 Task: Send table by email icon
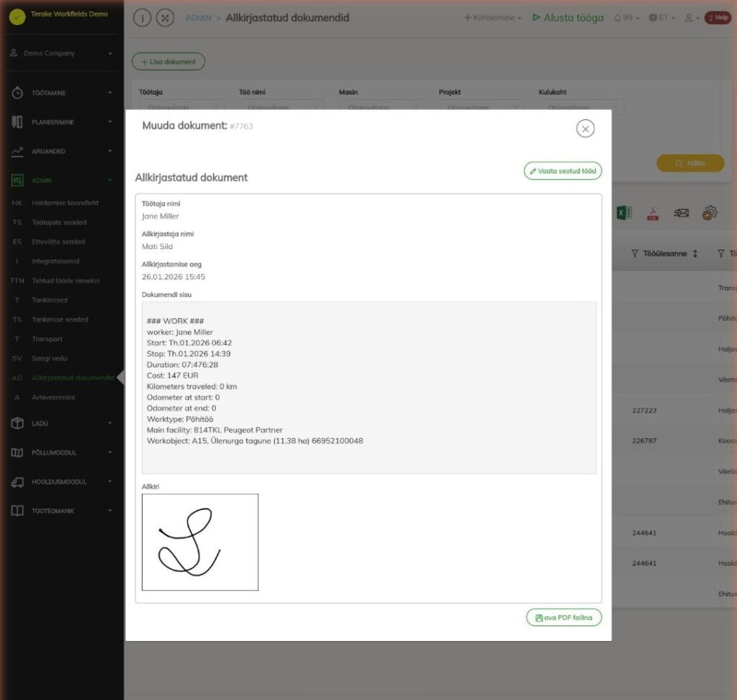pos(681,213)
